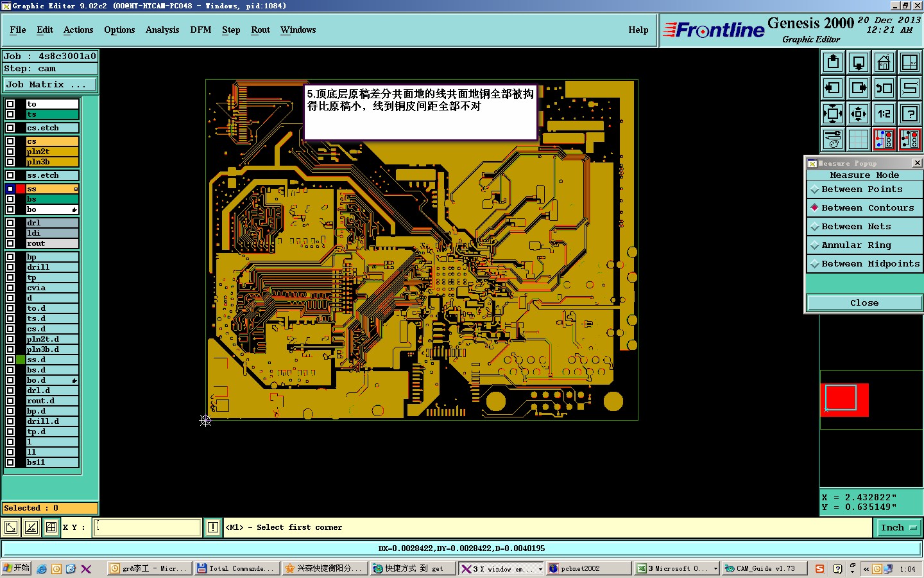Click the pan left arrow icon

pyautogui.click(x=833, y=88)
